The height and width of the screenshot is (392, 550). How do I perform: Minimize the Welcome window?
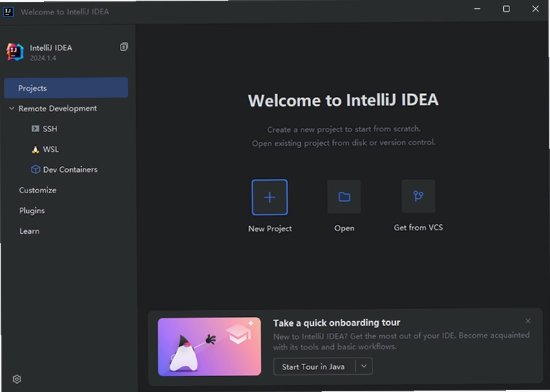coord(477,9)
